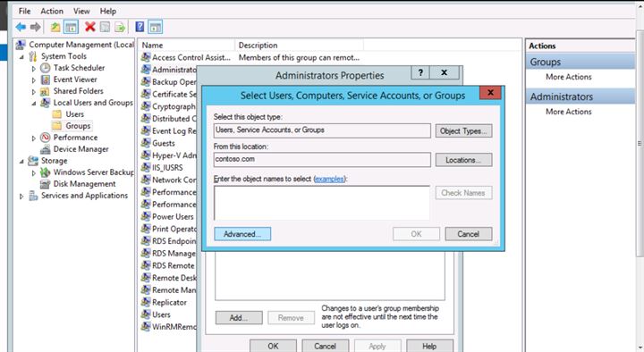
Task: Expand Services and Applications node
Action: (x=21, y=197)
